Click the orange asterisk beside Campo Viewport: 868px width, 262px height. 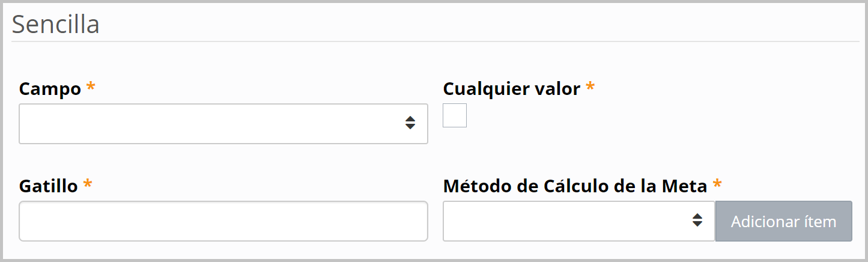tap(91, 88)
